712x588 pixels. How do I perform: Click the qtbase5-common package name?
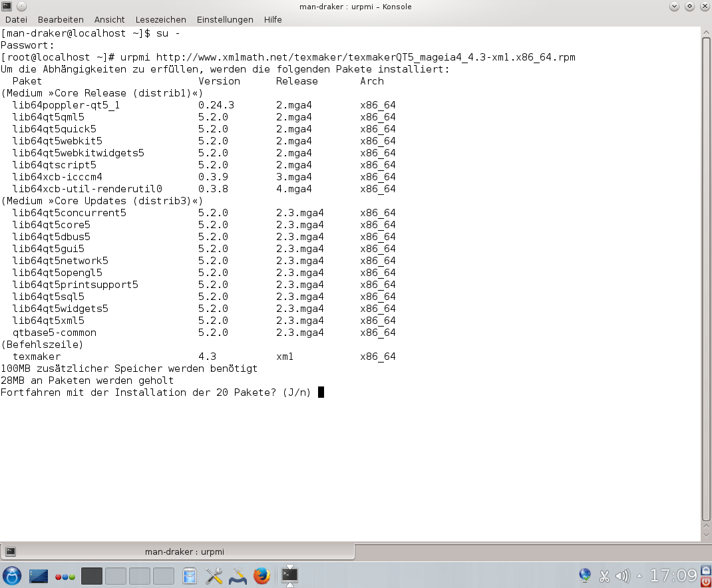click(x=55, y=333)
